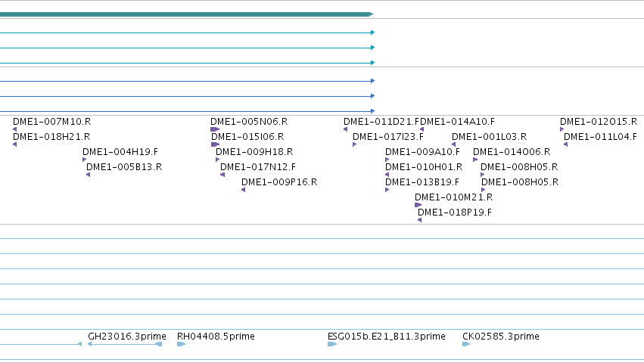Screen dimensions: 644x363
Task: Select the arrow glyph under DME1-017I23.F
Action: click(x=354, y=144)
